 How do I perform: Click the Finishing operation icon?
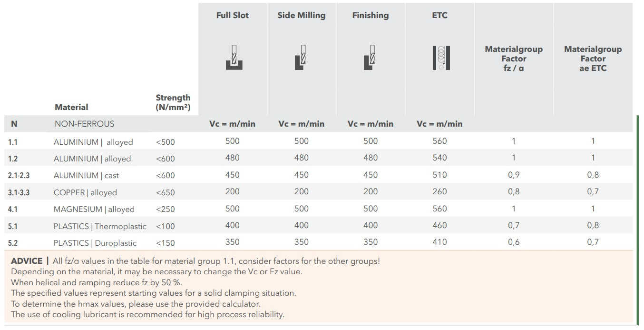pyautogui.click(x=370, y=58)
